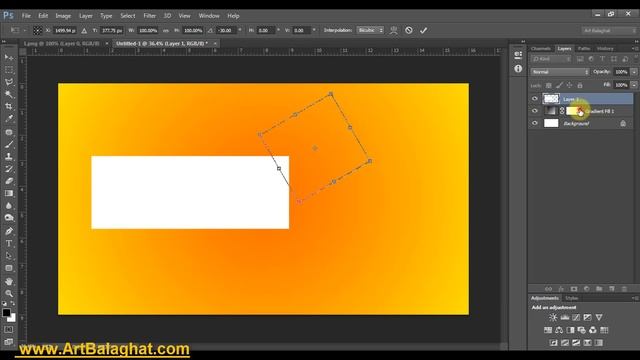Image resolution: width=640 pixels, height=360 pixels.
Task: Select the Crop tool
Action: pos(9,107)
